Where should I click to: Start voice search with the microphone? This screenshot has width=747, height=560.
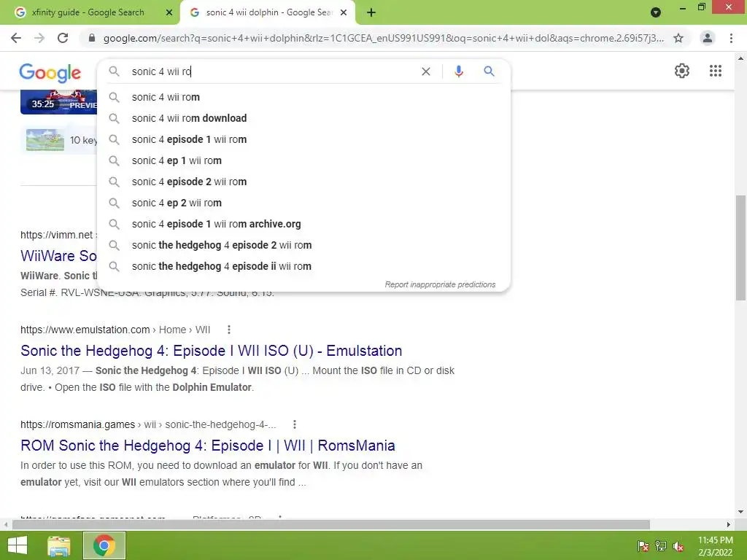458,71
